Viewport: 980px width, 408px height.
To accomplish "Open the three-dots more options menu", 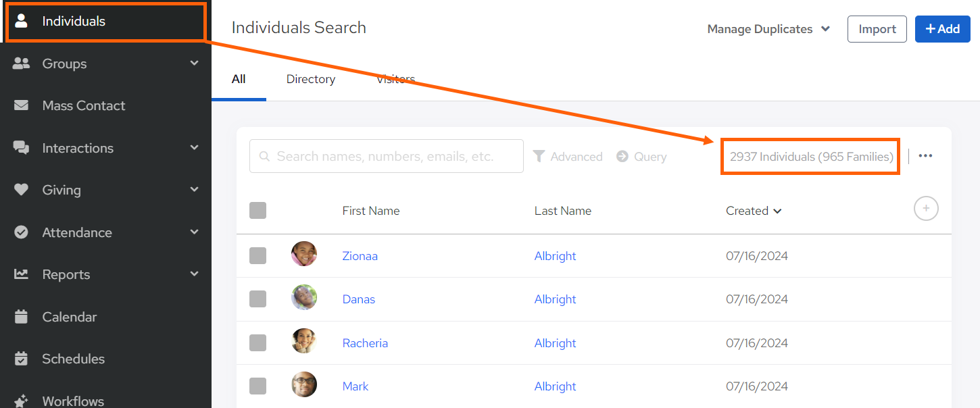I will (925, 156).
